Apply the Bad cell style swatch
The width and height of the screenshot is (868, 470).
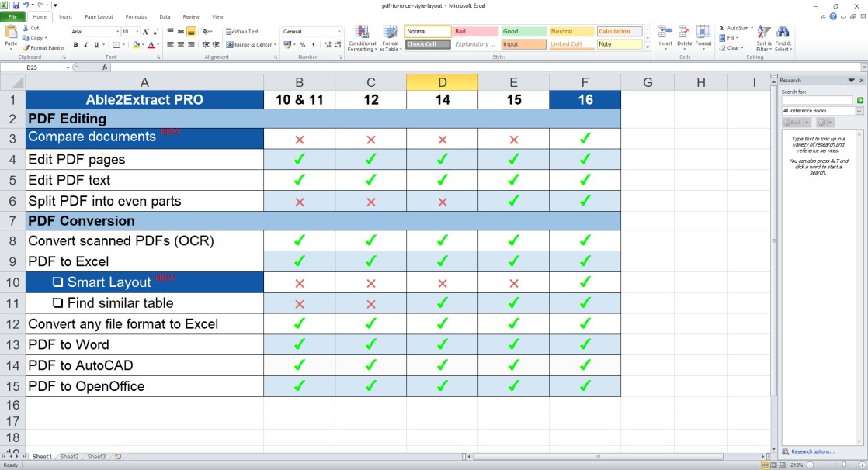(475, 32)
